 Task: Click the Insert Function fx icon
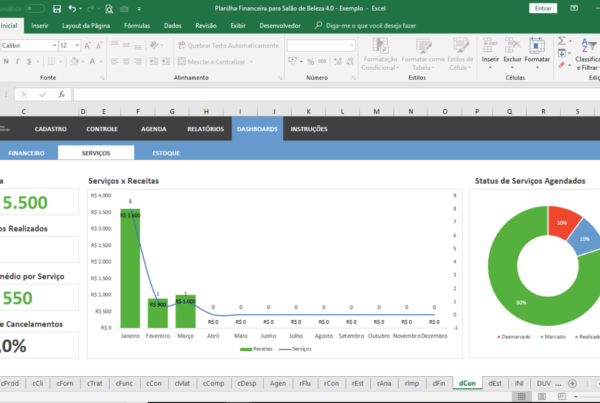62,94
